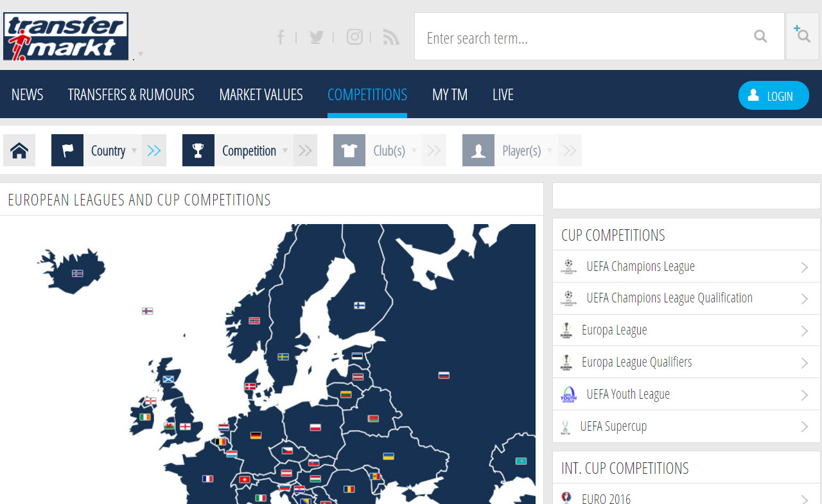Select the Switzerland flag on the map
The image size is (822, 504).
tap(244, 479)
